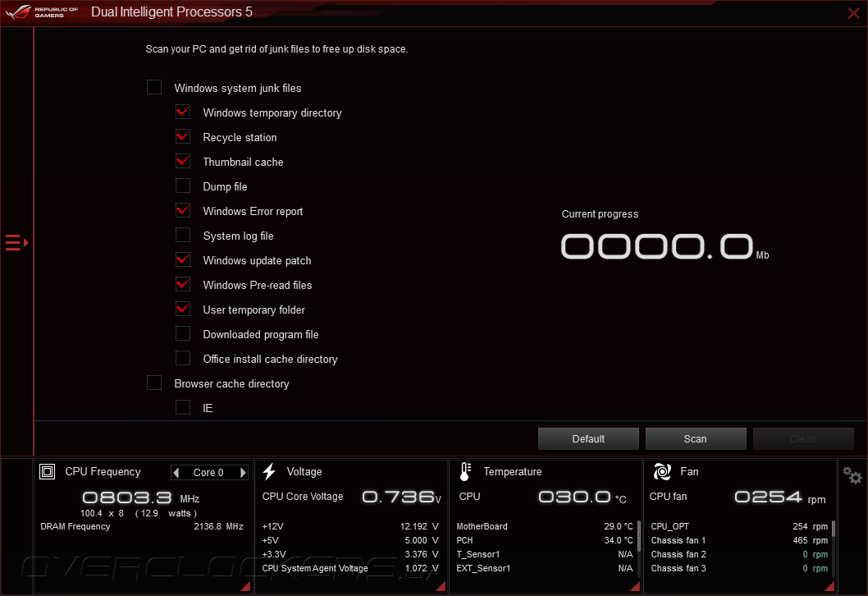Expand the CPU Frequency panel corner triangle
Image resolution: width=868 pixels, height=596 pixels.
coord(246,586)
